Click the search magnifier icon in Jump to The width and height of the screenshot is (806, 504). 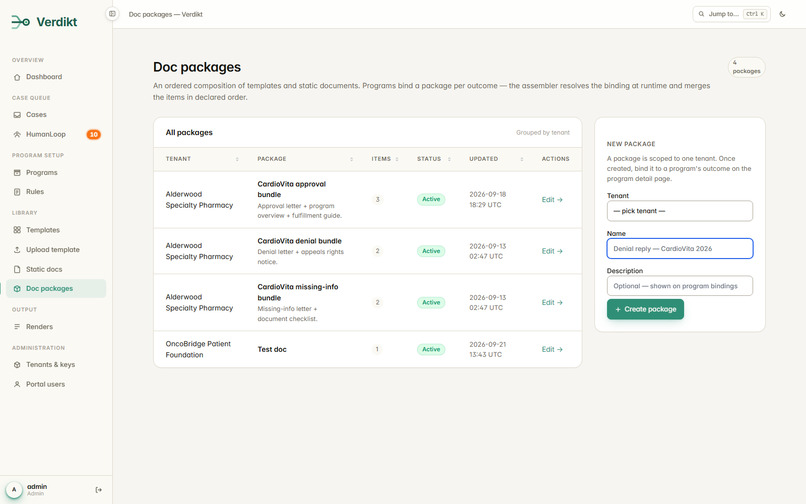pyautogui.click(x=701, y=14)
